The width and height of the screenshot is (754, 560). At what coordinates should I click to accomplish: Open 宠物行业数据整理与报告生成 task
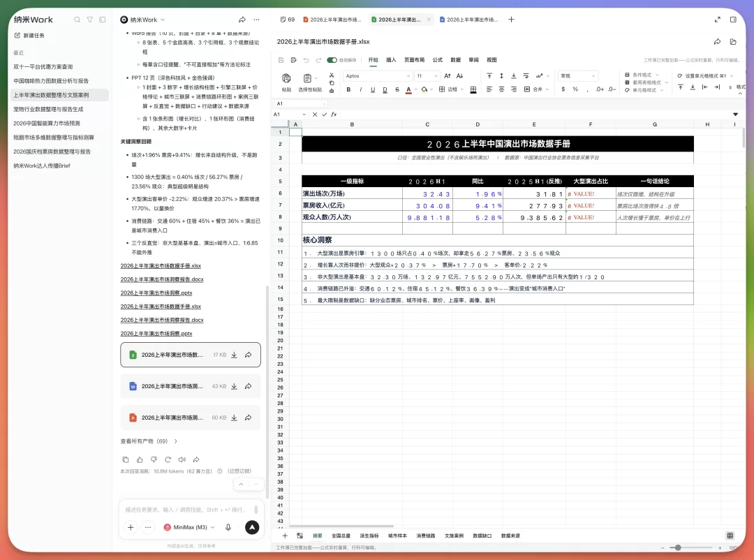(x=48, y=109)
